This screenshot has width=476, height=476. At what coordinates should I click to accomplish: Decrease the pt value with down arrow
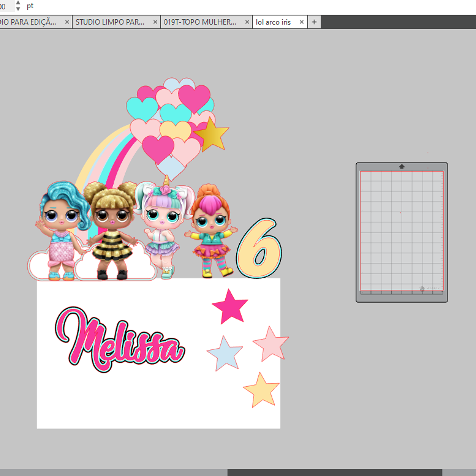(18, 9)
